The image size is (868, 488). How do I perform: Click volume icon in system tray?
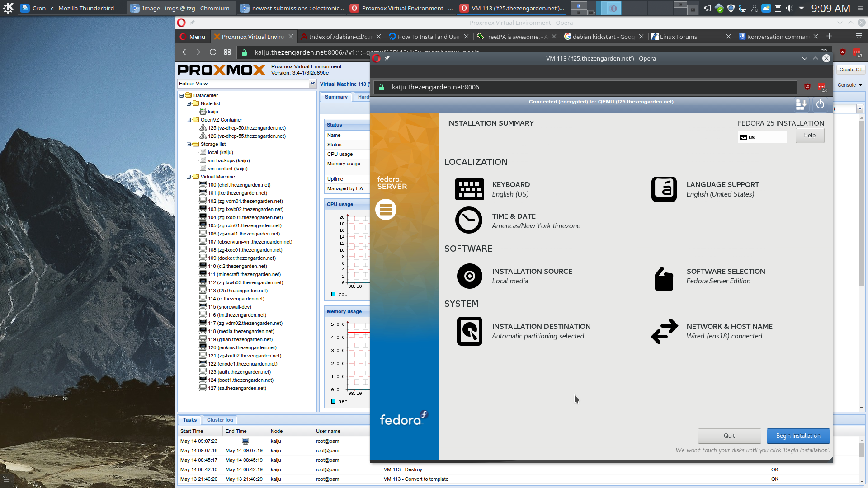point(789,8)
